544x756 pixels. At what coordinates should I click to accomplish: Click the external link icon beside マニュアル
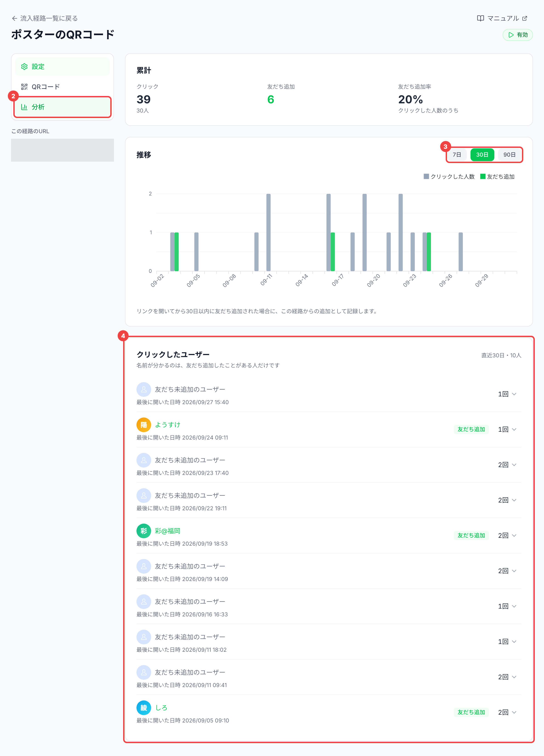pos(525,18)
